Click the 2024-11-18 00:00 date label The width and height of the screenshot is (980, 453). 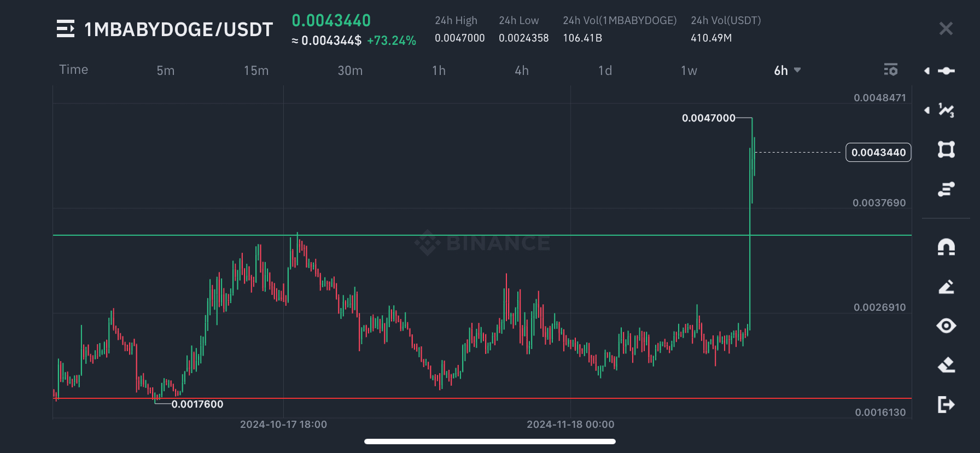click(570, 425)
